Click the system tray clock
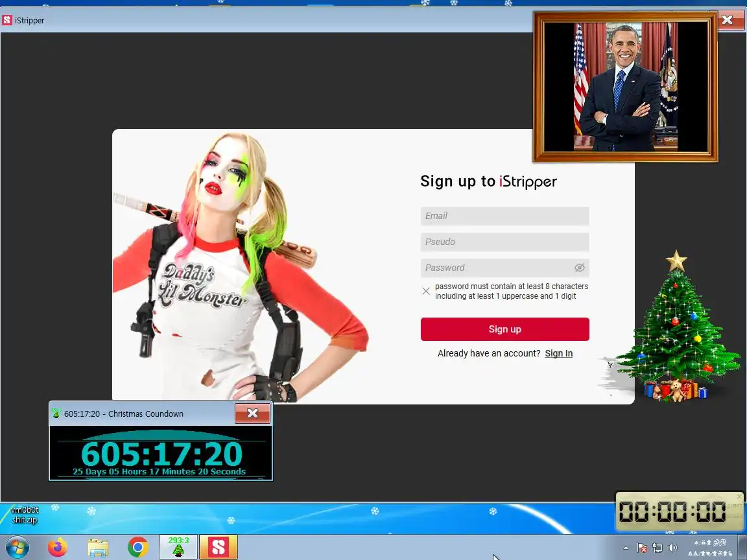Screen dimensions: 747x560 tap(710, 548)
